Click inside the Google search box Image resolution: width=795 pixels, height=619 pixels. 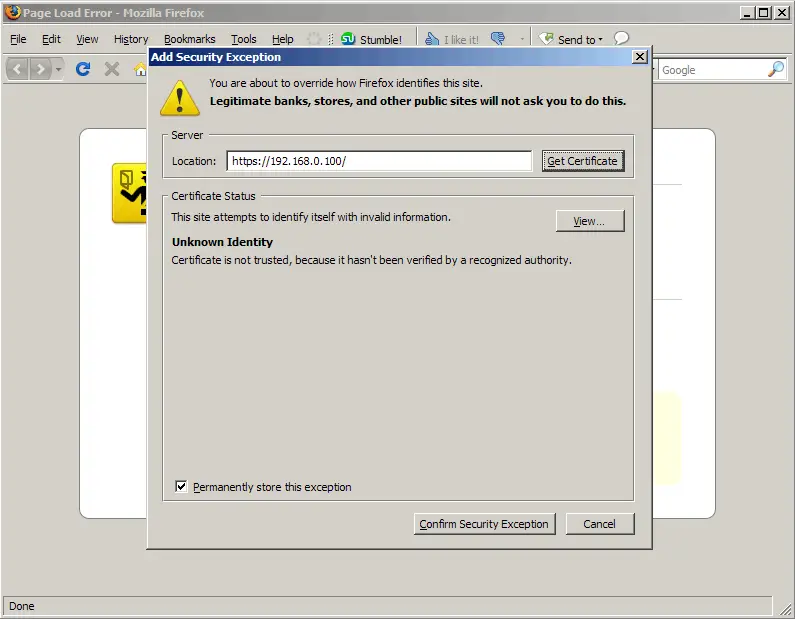point(712,70)
